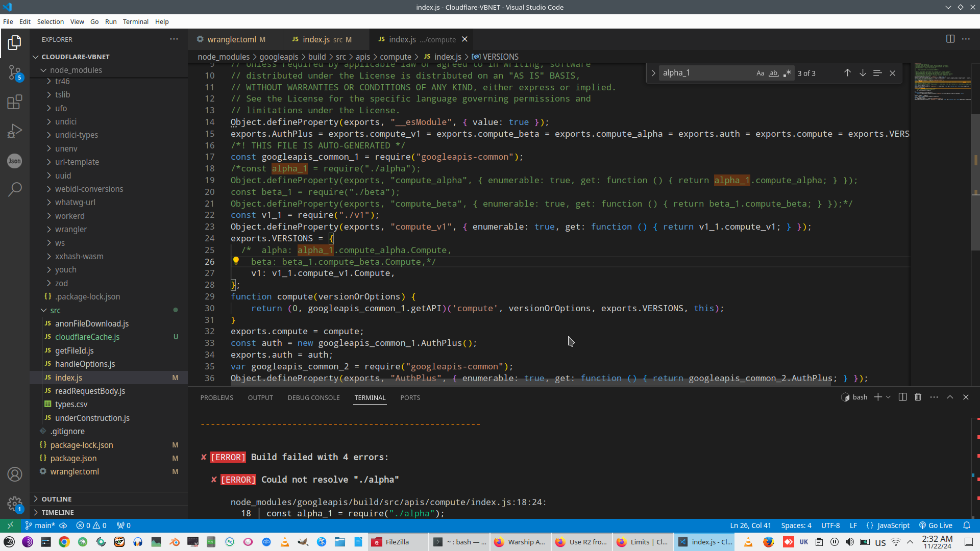The height and width of the screenshot is (551, 980).
Task: Open the Source Control view
Action: [x=14, y=72]
